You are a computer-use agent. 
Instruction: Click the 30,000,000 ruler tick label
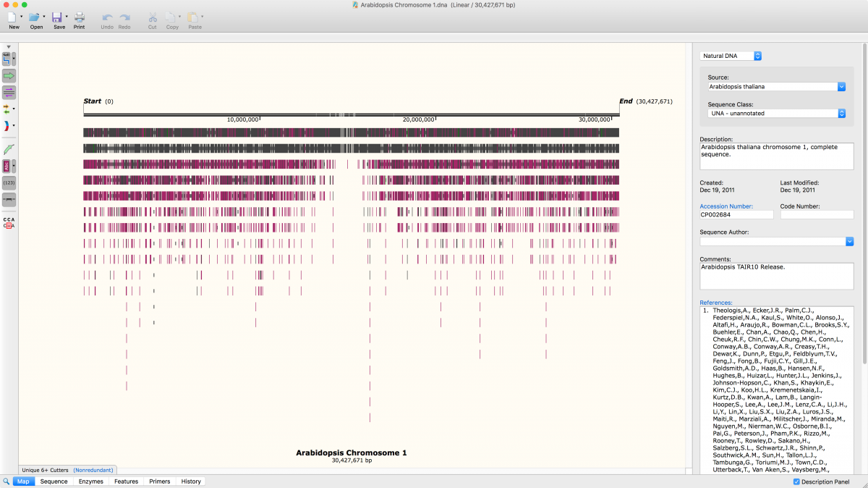pos(594,119)
